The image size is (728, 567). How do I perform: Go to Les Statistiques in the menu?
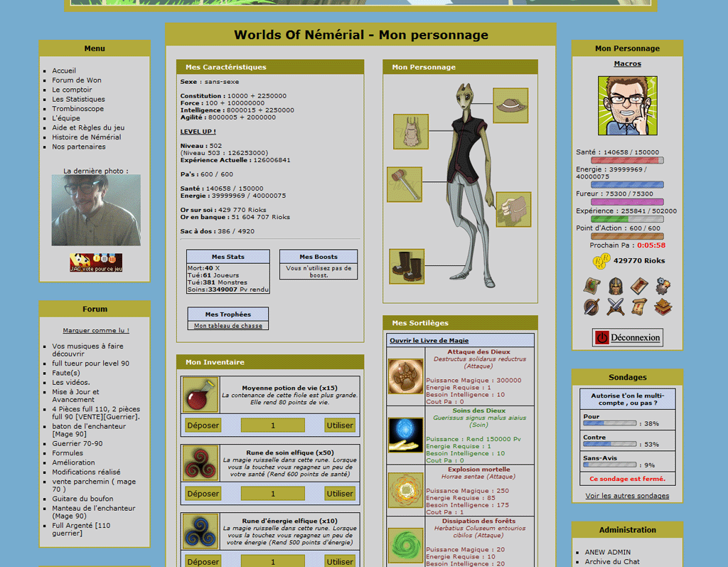78,100
